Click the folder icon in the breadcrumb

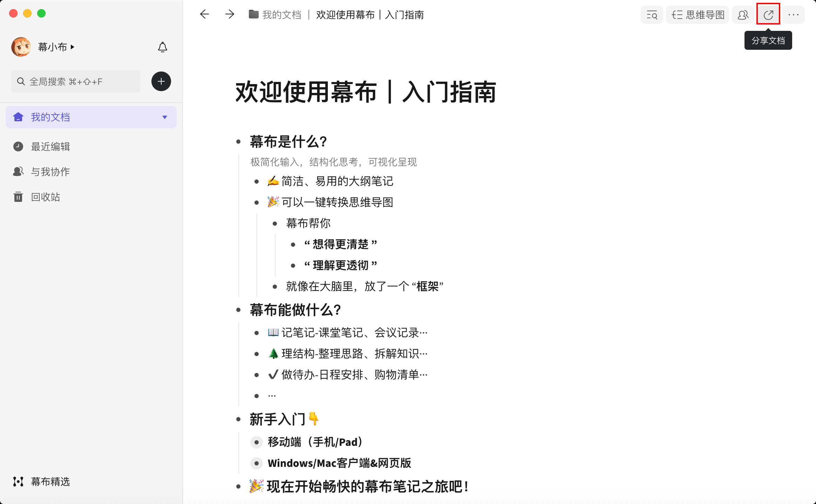point(253,14)
